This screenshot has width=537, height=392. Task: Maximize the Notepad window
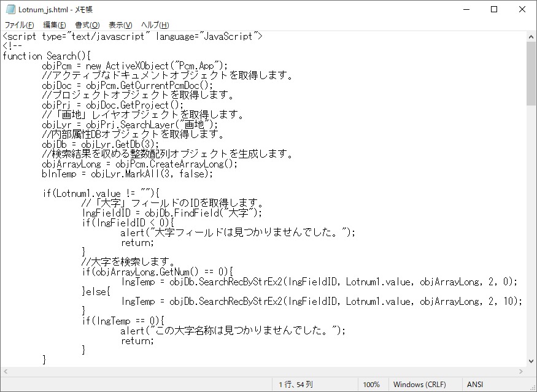click(x=494, y=10)
